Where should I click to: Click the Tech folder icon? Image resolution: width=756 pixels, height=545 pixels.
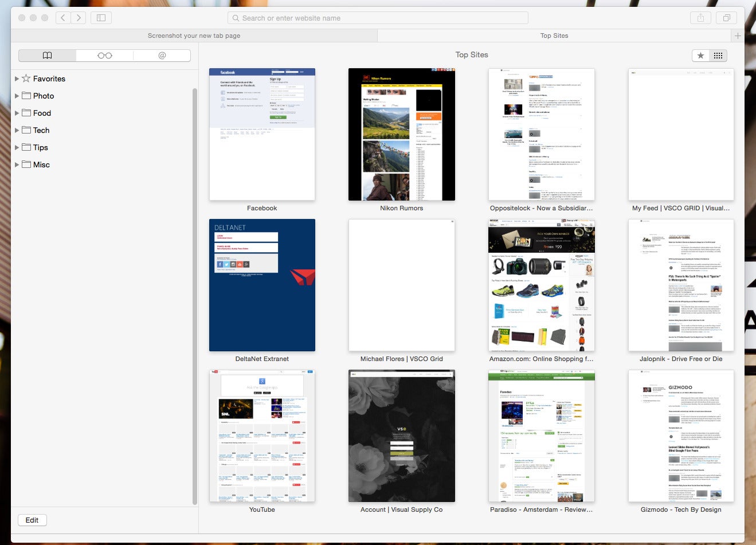click(26, 130)
